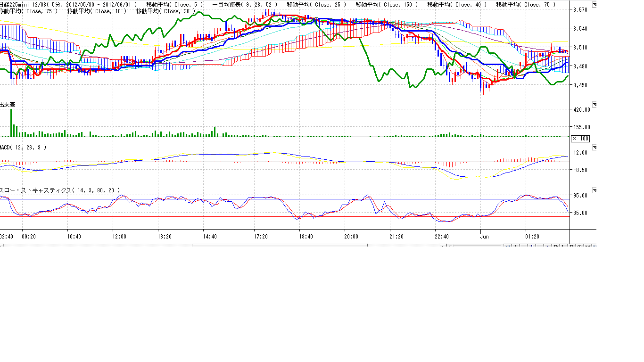Select the 移動平均( Close, 150 ) legend entry

[x=387, y=5]
